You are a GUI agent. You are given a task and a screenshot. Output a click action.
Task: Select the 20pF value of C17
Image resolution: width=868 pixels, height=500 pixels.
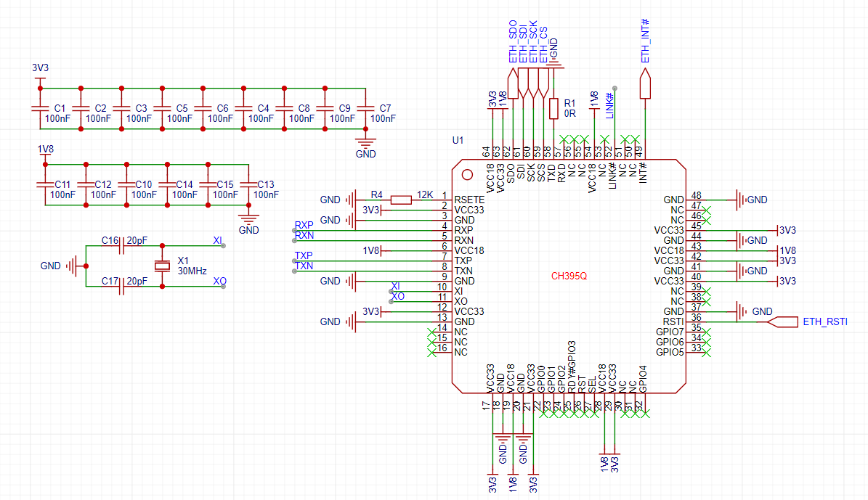(x=137, y=281)
